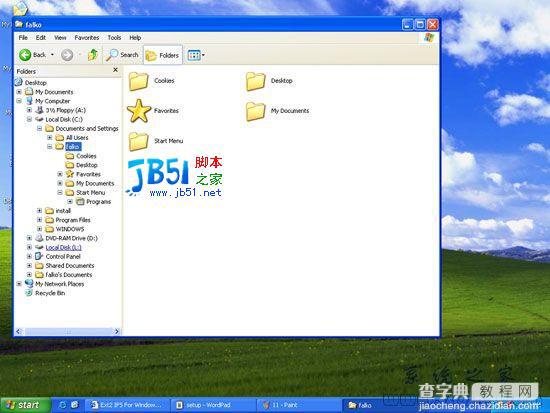
Task: Open the Views dropdown in toolbar
Action: tap(196, 55)
